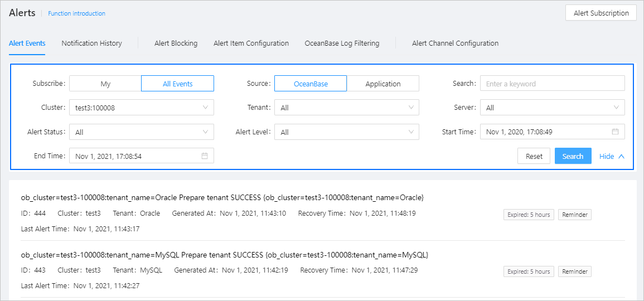Click the ID: 444 text
This screenshot has width=644, height=301.
click(33, 213)
